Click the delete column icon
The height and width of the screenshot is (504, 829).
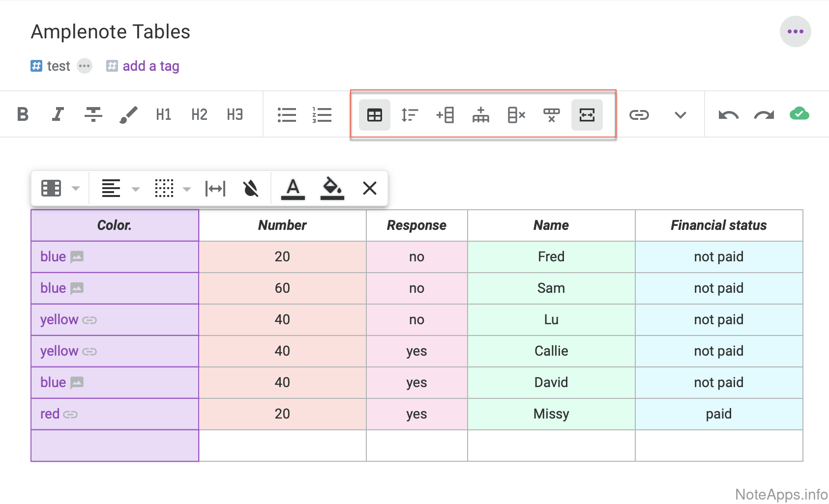point(516,115)
